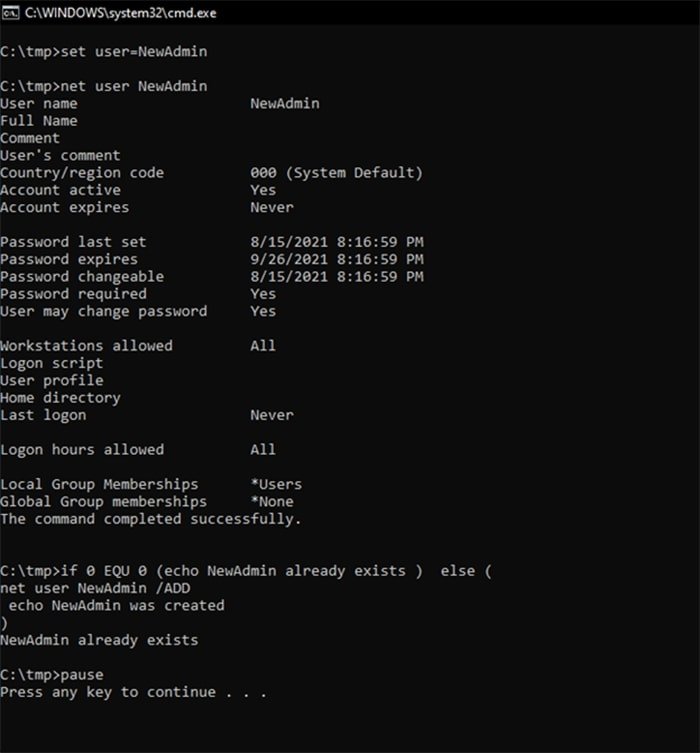700x753 pixels.
Task: Click the Logon hours allowed label
Action: tap(82, 450)
